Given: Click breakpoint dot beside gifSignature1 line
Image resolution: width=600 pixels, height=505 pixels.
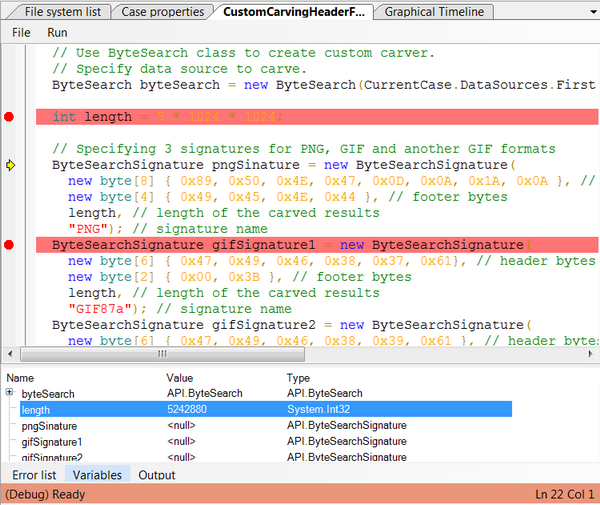Looking at the screenshot, I should click(9, 245).
